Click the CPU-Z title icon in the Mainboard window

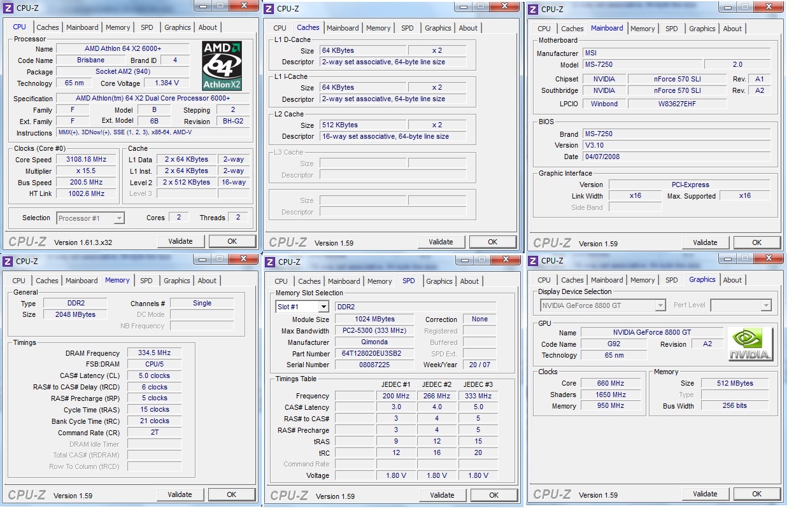pos(533,9)
